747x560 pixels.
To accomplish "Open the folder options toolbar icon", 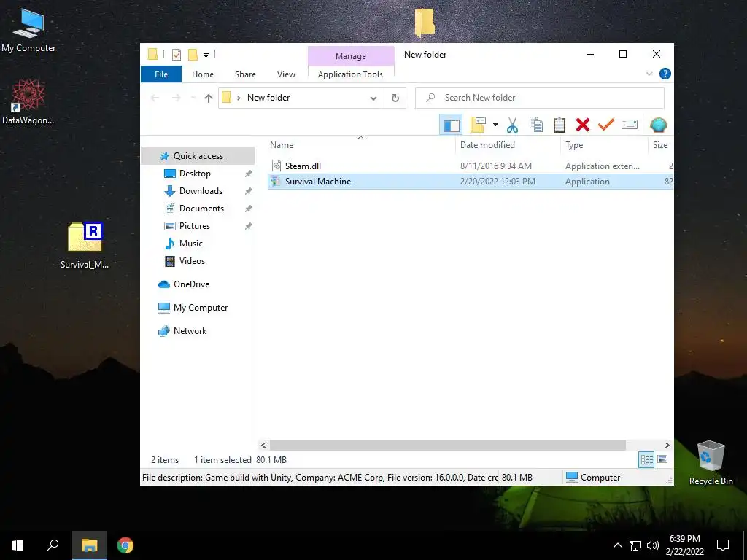I will click(479, 125).
